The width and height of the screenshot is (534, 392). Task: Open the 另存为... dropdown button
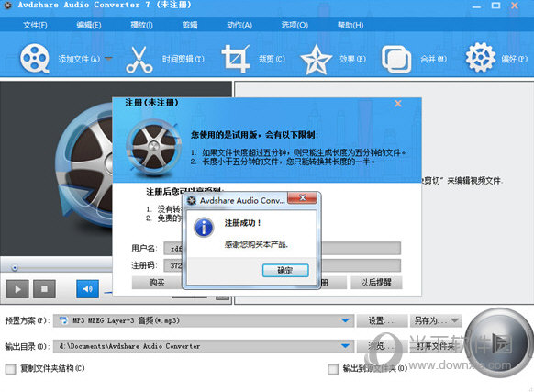(x=436, y=320)
